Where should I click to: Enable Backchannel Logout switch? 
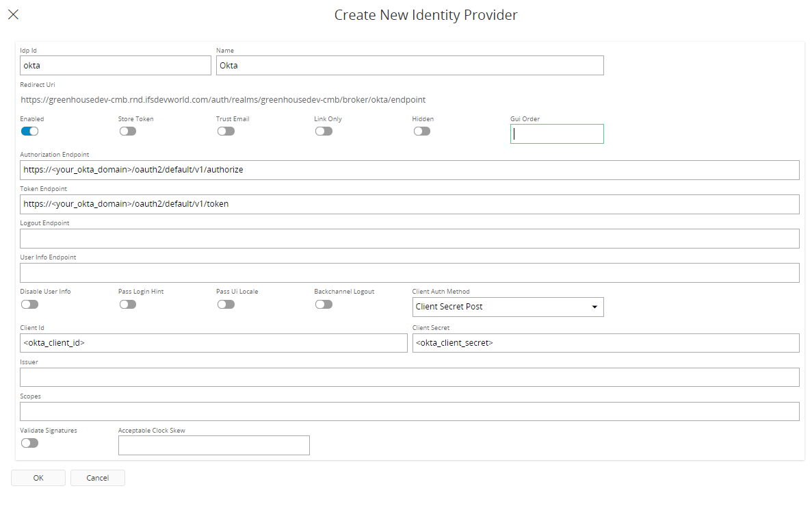click(324, 304)
